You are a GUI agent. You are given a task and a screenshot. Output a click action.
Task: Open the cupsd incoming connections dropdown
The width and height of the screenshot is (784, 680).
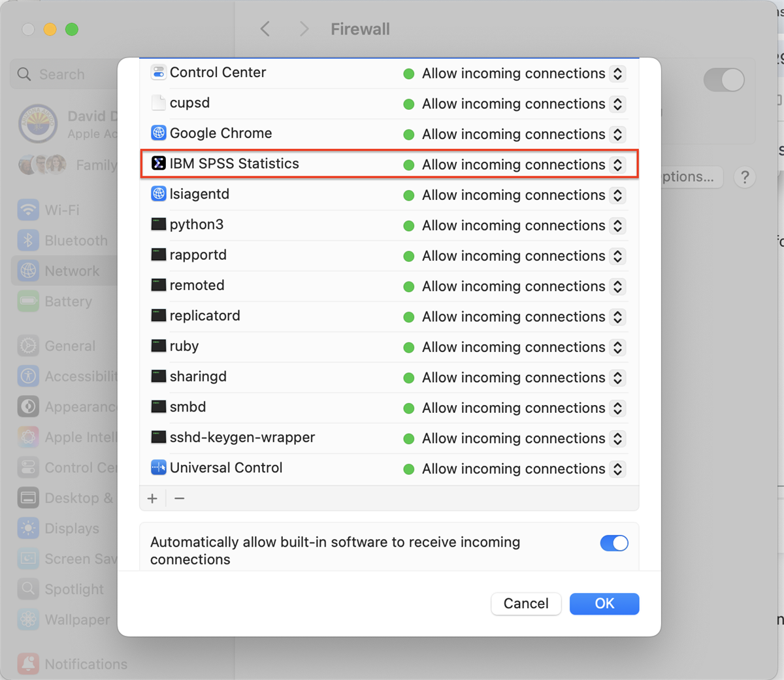click(x=617, y=104)
